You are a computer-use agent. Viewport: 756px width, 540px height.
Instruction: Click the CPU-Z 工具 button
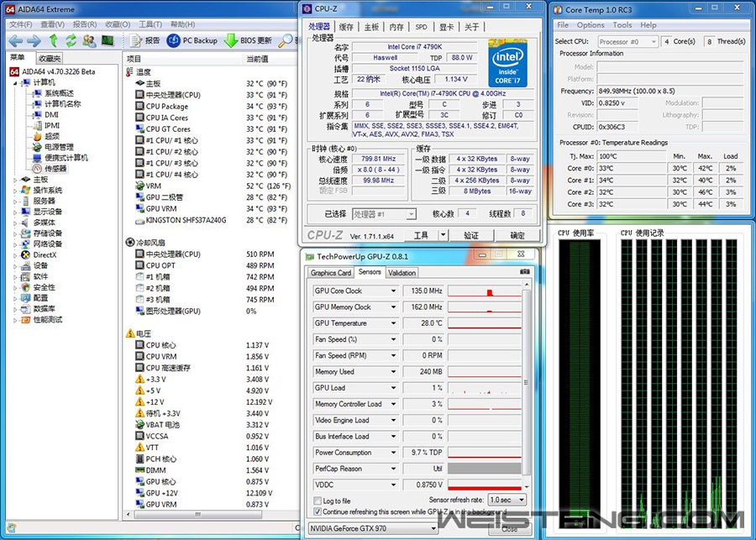tap(421, 235)
